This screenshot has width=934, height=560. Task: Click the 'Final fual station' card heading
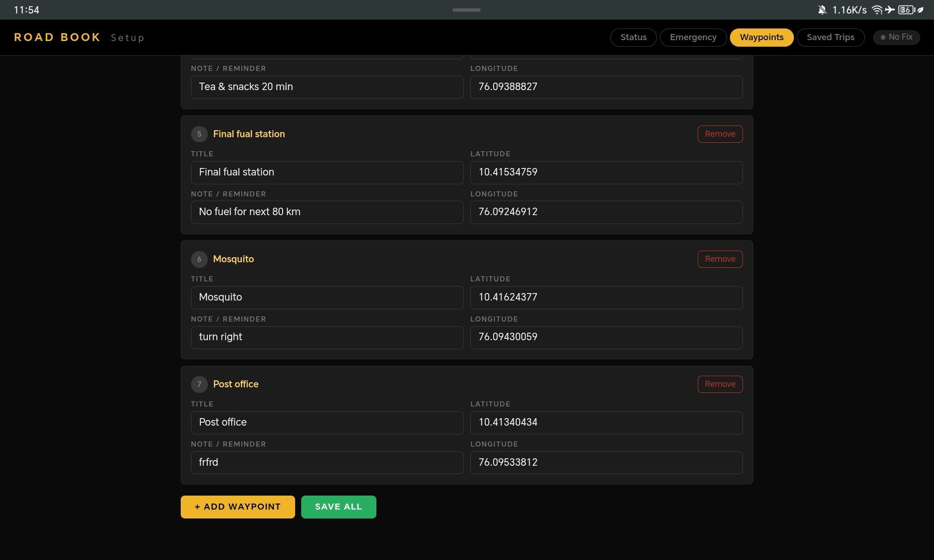(249, 134)
